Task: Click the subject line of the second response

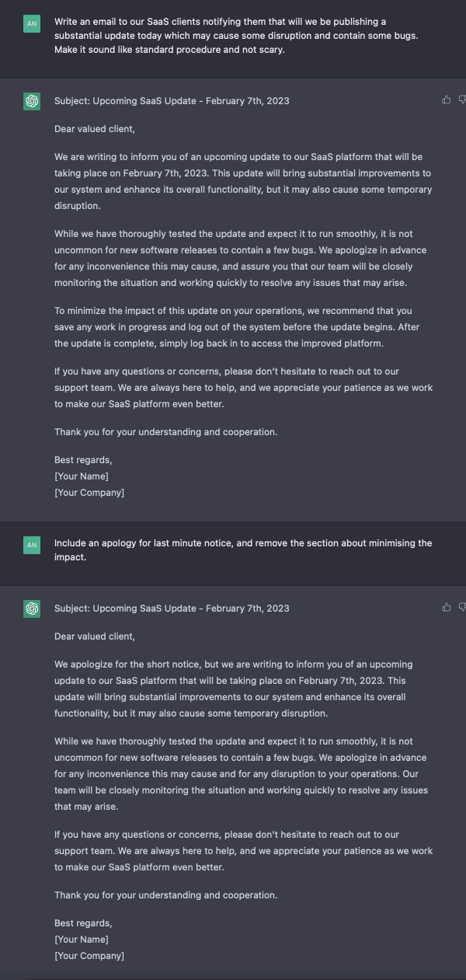Action: (172, 609)
